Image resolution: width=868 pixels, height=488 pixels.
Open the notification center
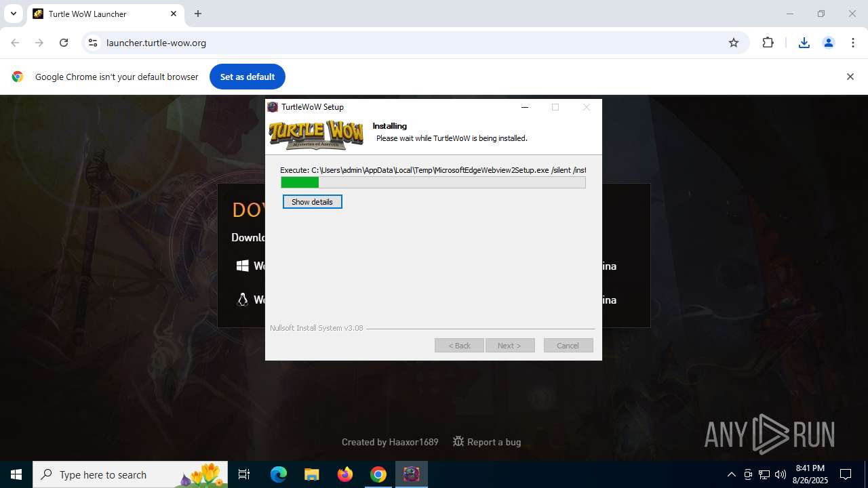(846, 474)
